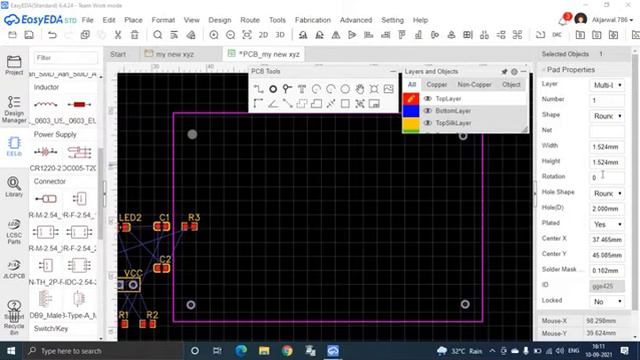The width and height of the screenshot is (640, 360).
Task: Open the Layer dropdown in Pad Properties
Action: point(607,85)
